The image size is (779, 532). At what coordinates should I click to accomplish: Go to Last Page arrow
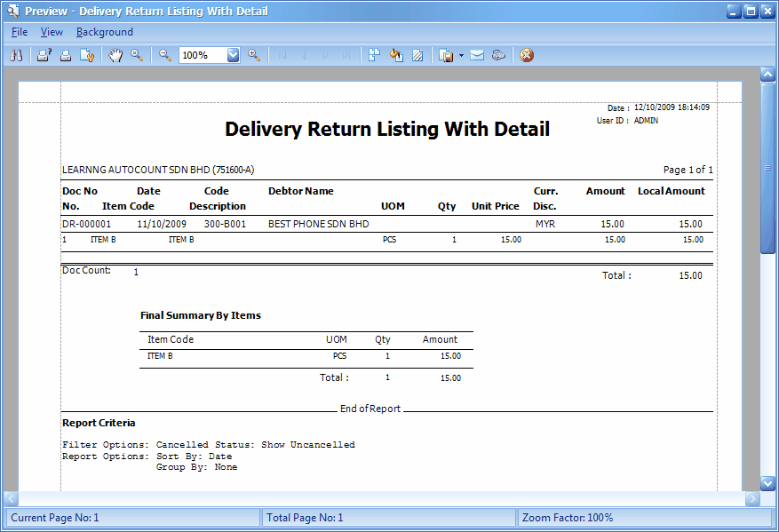pyautogui.click(x=346, y=55)
